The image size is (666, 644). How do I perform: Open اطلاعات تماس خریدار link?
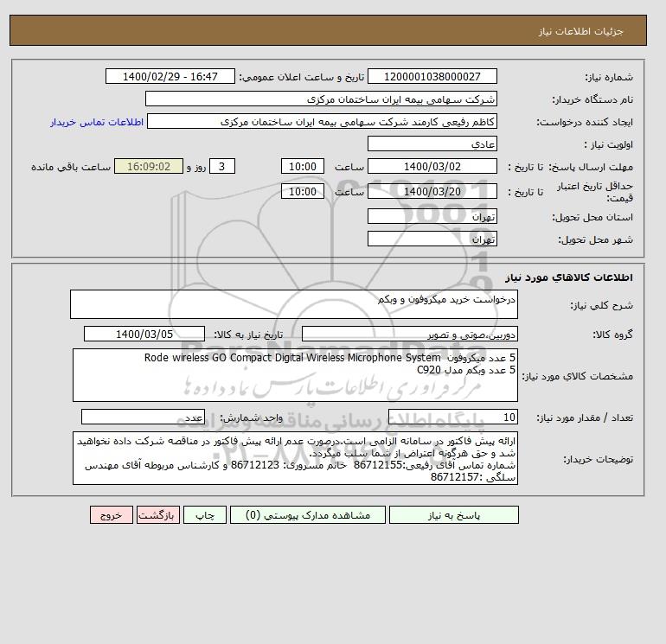[x=97, y=122]
